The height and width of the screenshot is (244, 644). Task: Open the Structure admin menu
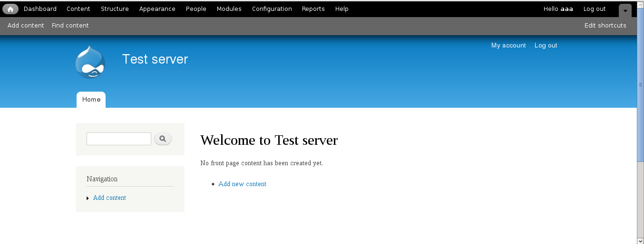point(115,9)
